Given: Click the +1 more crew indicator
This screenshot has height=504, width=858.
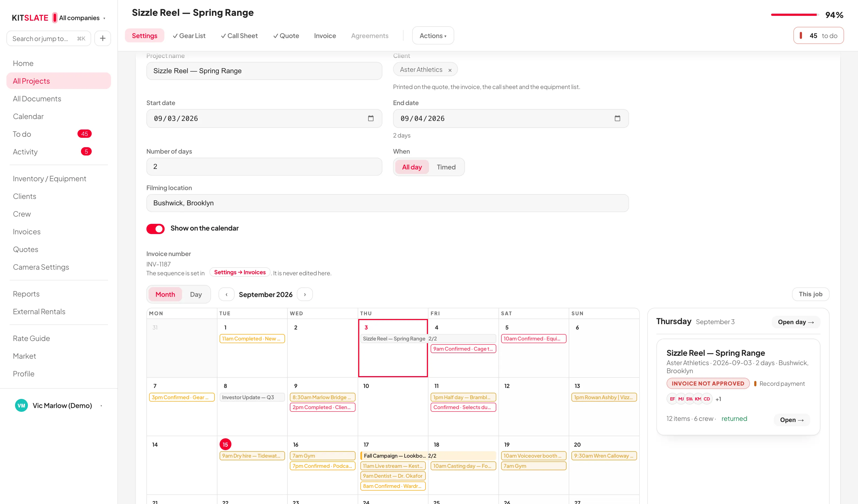Looking at the screenshot, I should tap(718, 399).
